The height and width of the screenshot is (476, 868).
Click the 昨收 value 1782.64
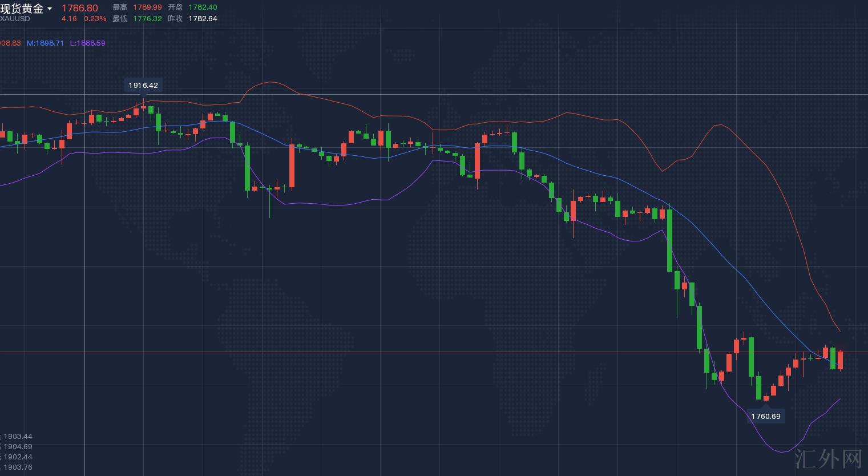tap(203, 19)
